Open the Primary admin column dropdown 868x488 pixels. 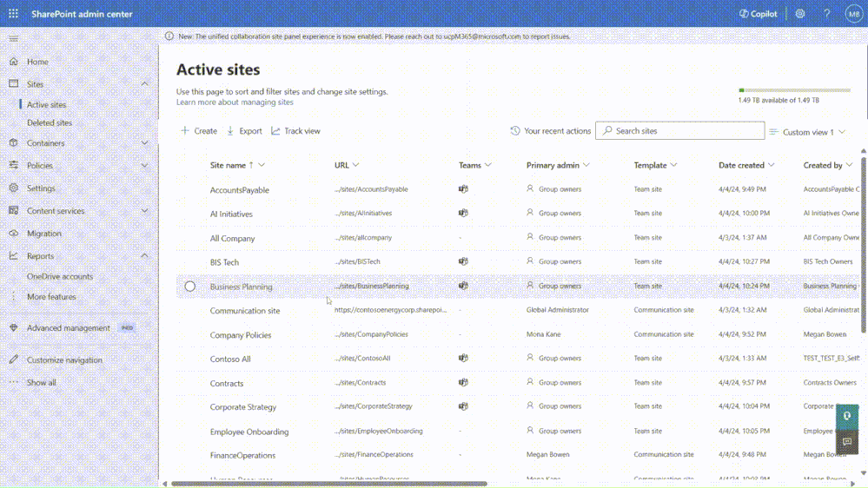(x=586, y=165)
